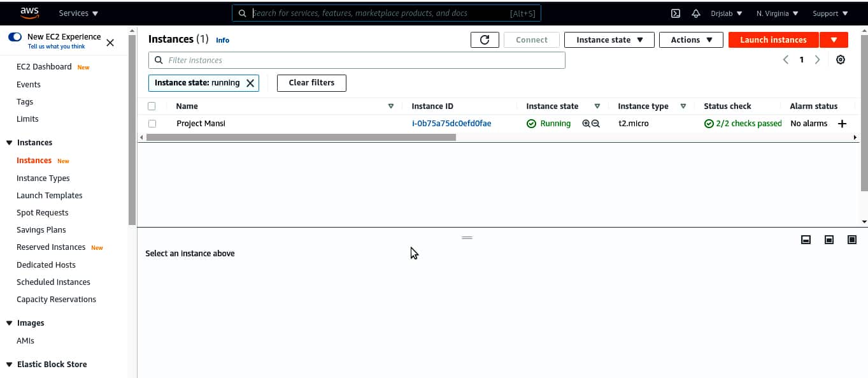
Task: Check the select-all instances header checkbox
Action: 152,106
